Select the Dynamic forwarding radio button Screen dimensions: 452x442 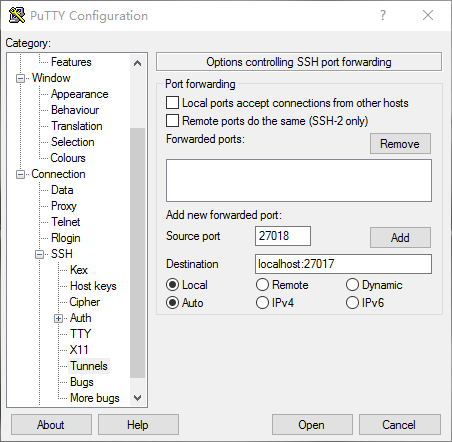[x=352, y=285]
